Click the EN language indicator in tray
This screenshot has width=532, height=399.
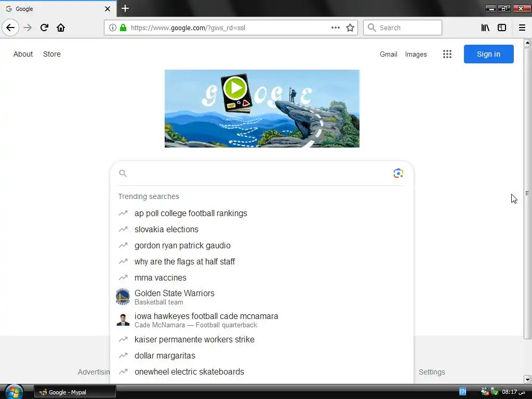click(x=462, y=392)
